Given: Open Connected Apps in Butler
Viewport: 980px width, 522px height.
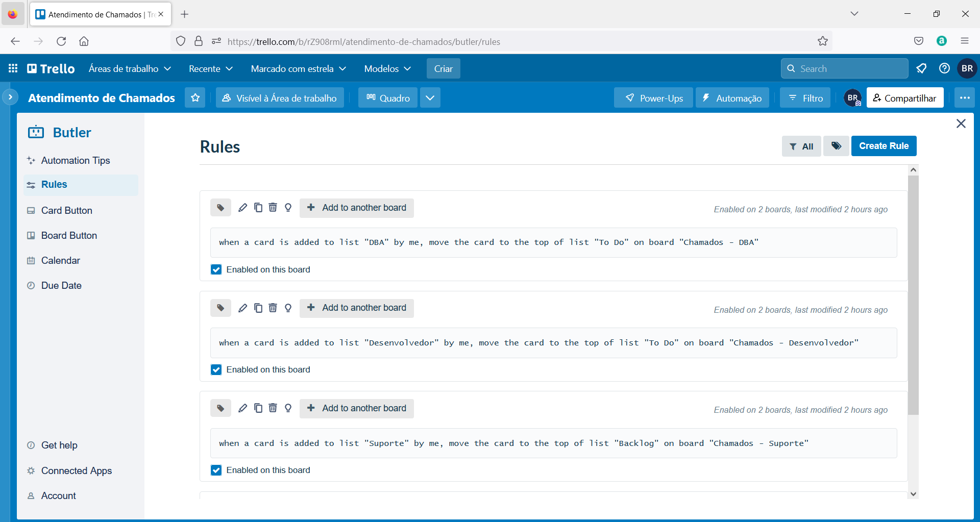Looking at the screenshot, I should pyautogui.click(x=81, y=470).
